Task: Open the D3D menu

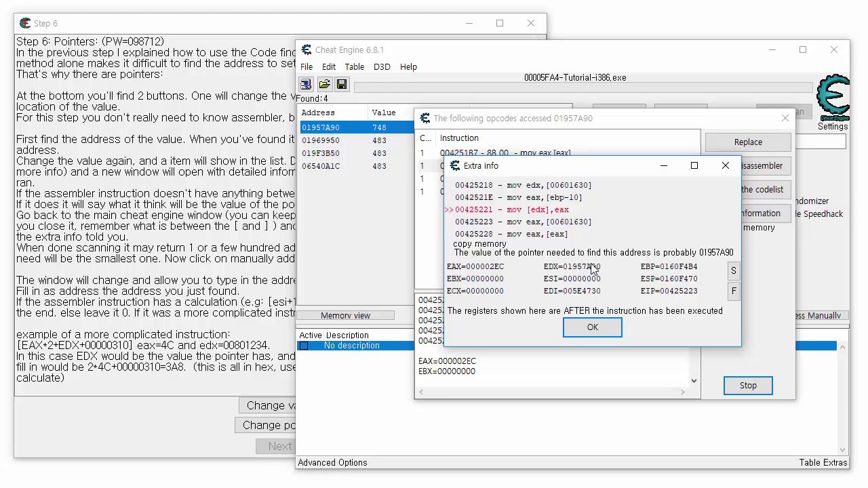Action: tap(382, 66)
